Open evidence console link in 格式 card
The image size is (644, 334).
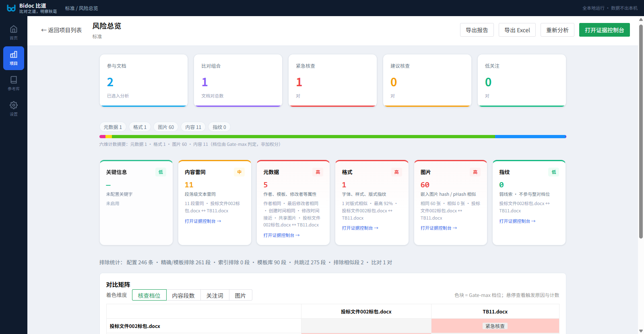pyautogui.click(x=360, y=228)
